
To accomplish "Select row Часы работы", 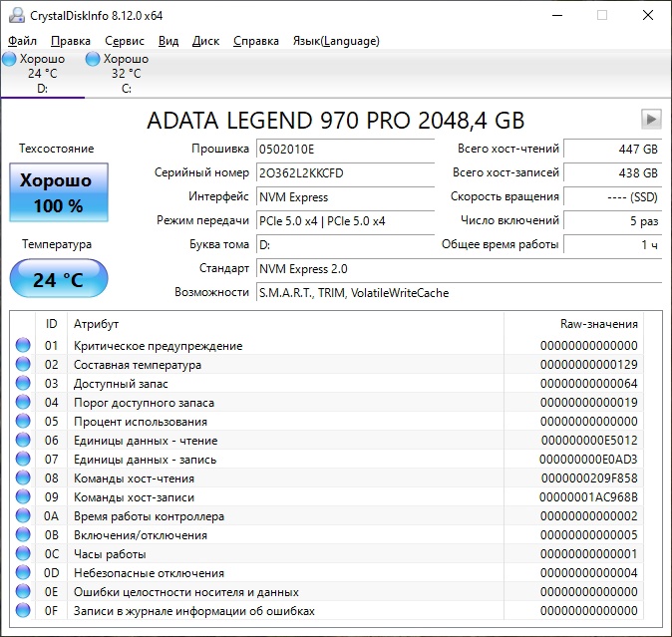I will pos(327,553).
